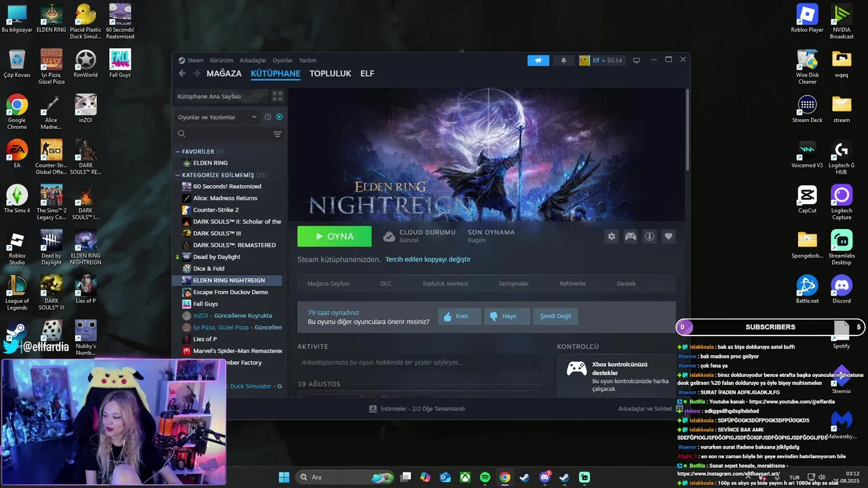
Task: Switch Steam to Big Picture mode icon
Action: click(636, 60)
